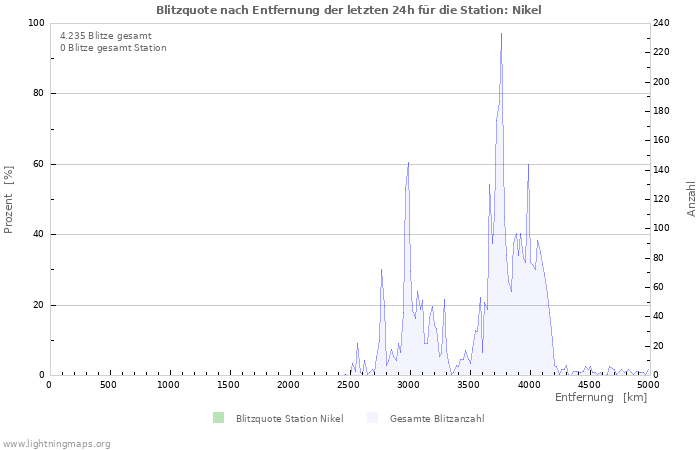Click the tallest peak near 3750 km

(x=501, y=34)
